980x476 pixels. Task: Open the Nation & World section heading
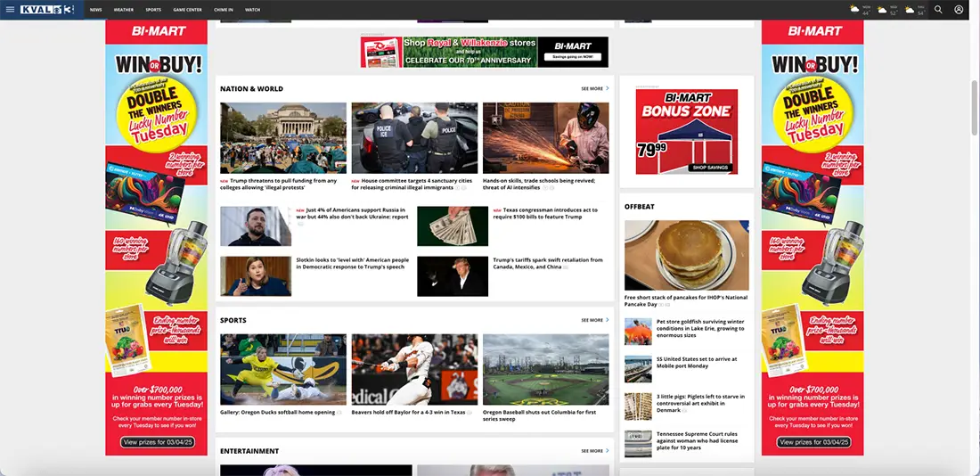(251, 89)
